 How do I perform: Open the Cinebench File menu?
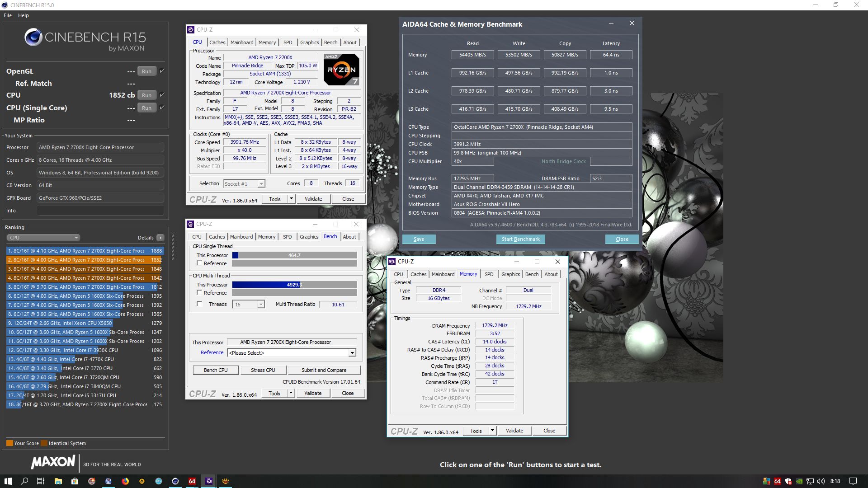8,15
